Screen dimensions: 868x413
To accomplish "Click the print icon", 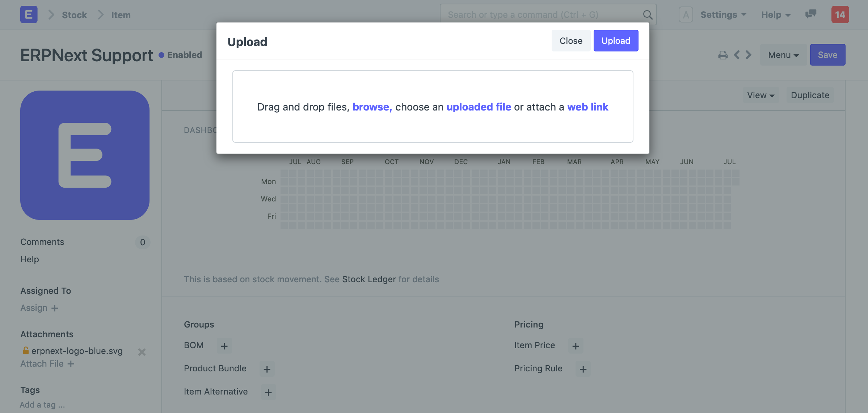I will [722, 55].
